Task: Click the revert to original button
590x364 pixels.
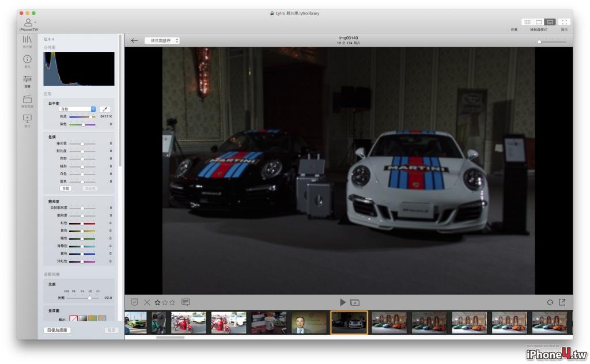Action: pyautogui.click(x=57, y=330)
